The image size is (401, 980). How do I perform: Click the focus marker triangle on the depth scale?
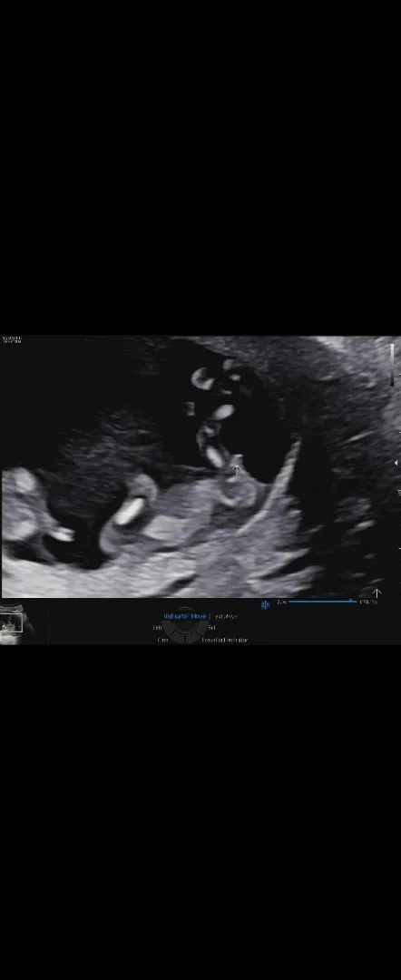click(396, 463)
